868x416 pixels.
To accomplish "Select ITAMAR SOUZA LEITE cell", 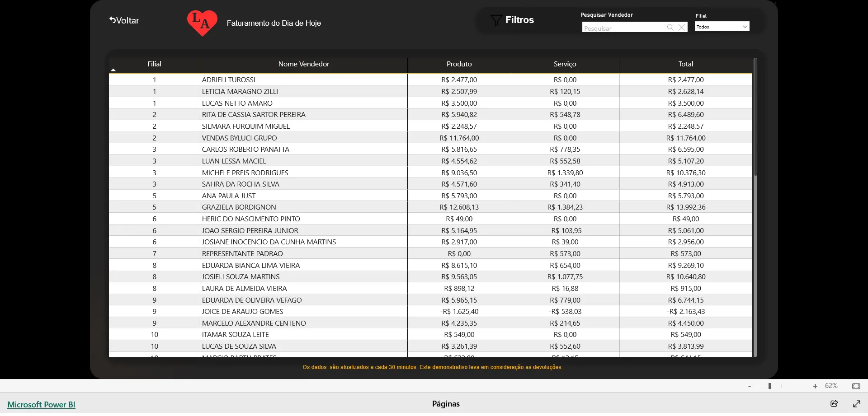I will tap(303, 335).
